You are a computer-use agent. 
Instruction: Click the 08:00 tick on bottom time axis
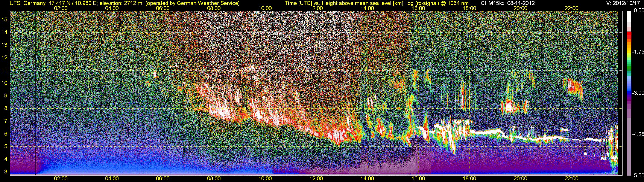214,179
